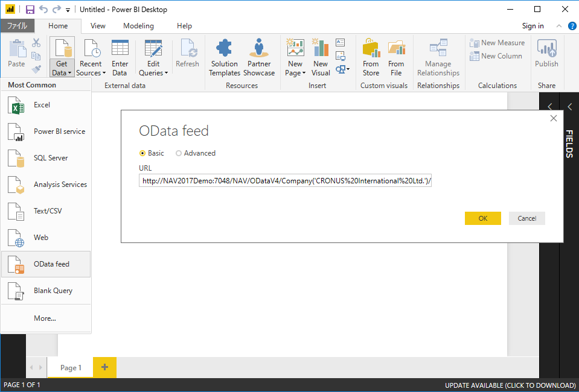This screenshot has height=392, width=579.
Task: Choose Excel from the Get Data menu
Action: click(x=46, y=105)
